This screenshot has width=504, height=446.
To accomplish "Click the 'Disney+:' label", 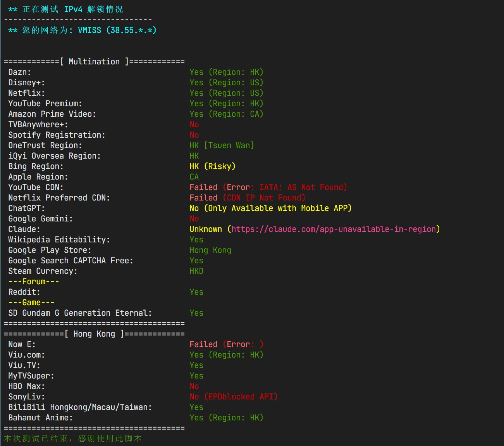I will click(26, 83).
